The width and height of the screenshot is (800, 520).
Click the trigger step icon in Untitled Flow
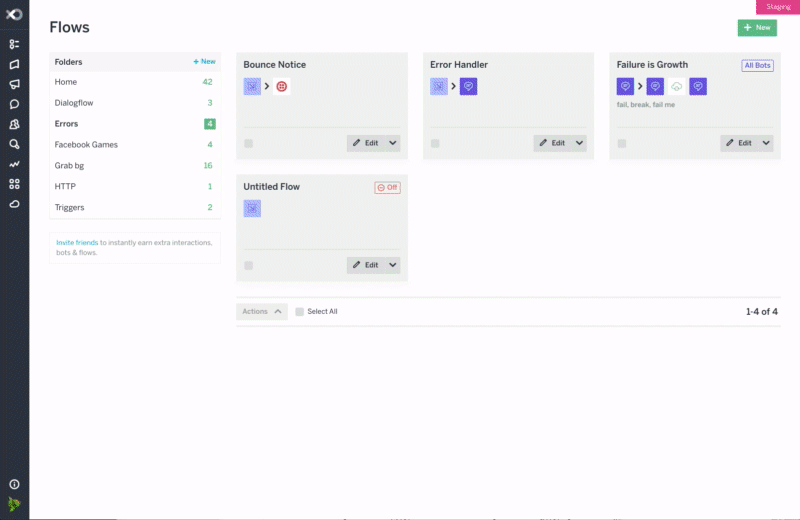click(x=252, y=208)
